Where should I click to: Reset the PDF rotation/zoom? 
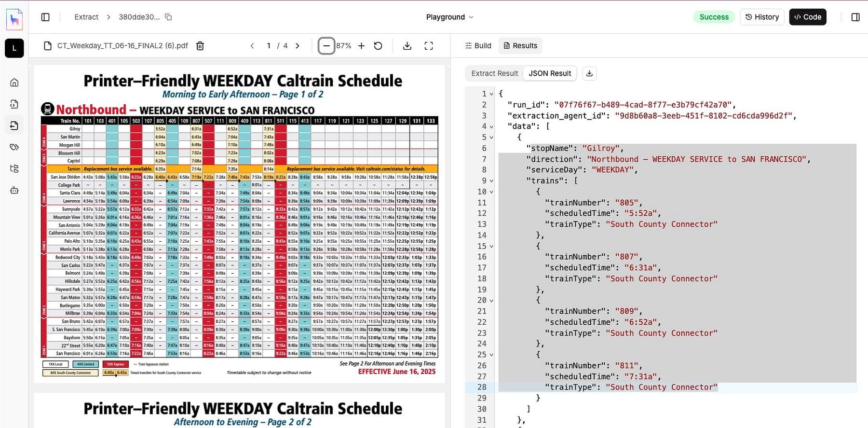378,46
